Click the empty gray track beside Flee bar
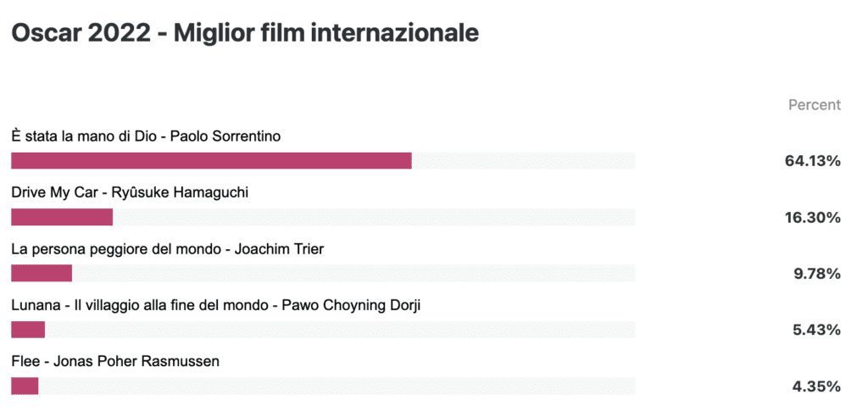The width and height of the screenshot is (868, 417). pos(337,386)
